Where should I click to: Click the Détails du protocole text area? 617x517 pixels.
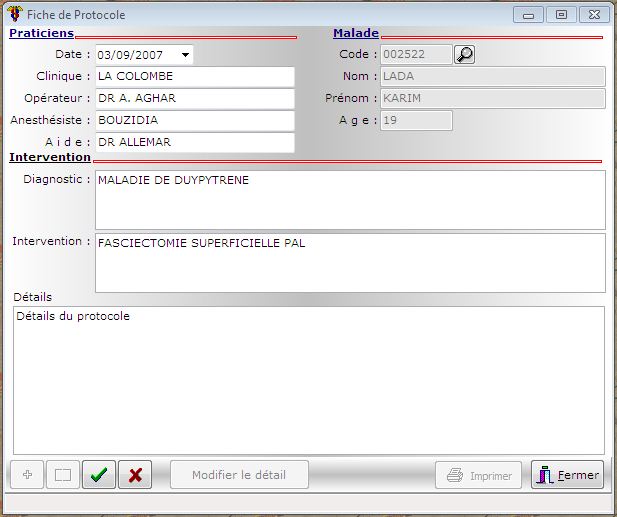pyautogui.click(x=309, y=380)
